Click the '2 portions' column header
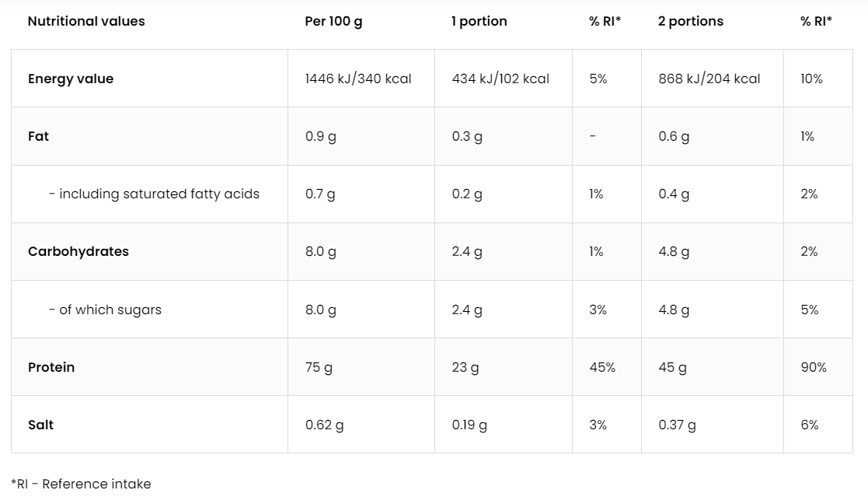 pyautogui.click(x=690, y=22)
